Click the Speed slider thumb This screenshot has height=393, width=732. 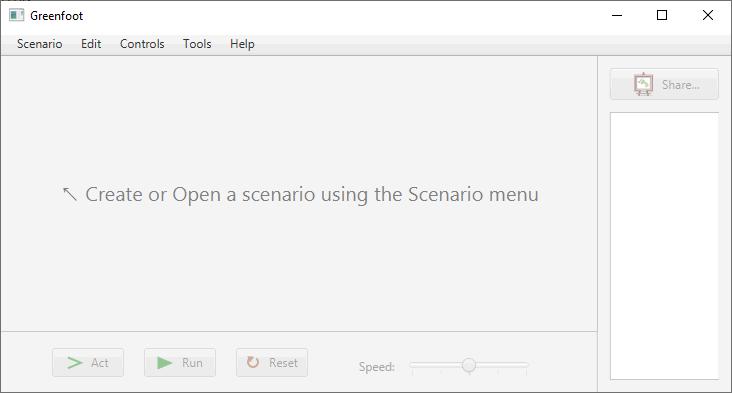pos(469,365)
